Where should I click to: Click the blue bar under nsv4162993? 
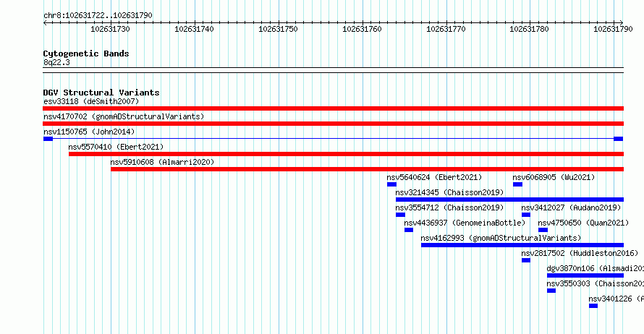(x=522, y=245)
